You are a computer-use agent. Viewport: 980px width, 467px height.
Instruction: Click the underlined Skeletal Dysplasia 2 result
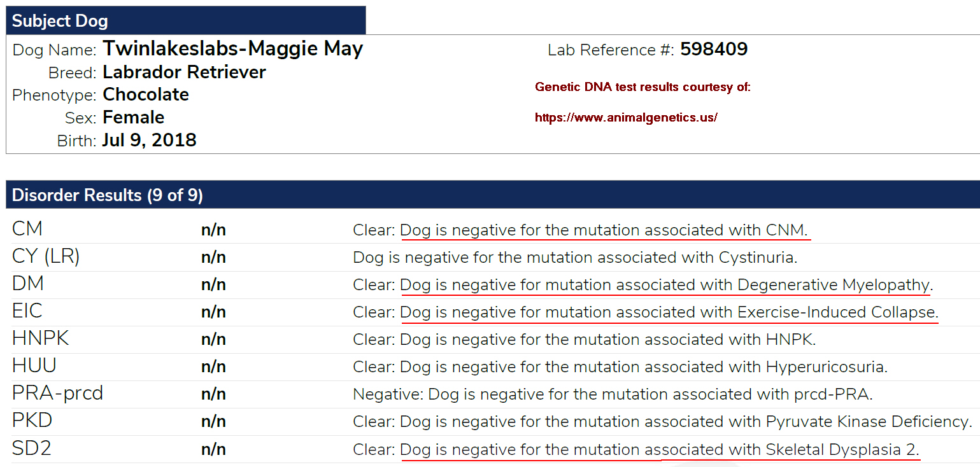660,450
